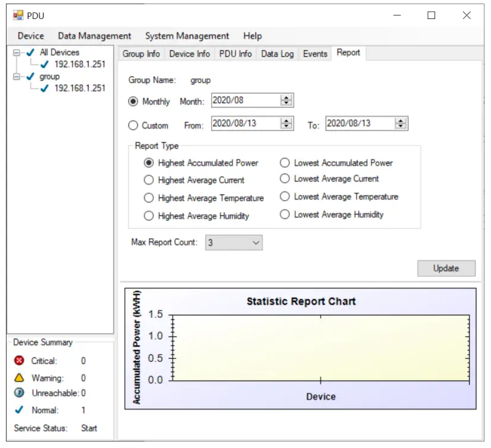This screenshot has width=491, height=448.
Task: Click the red Critical status icon
Action: pos(19,361)
